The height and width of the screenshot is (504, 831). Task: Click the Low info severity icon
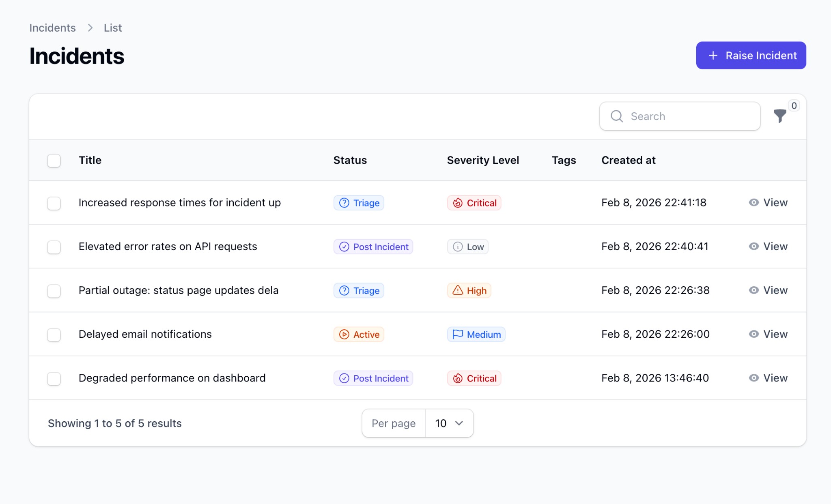click(458, 247)
